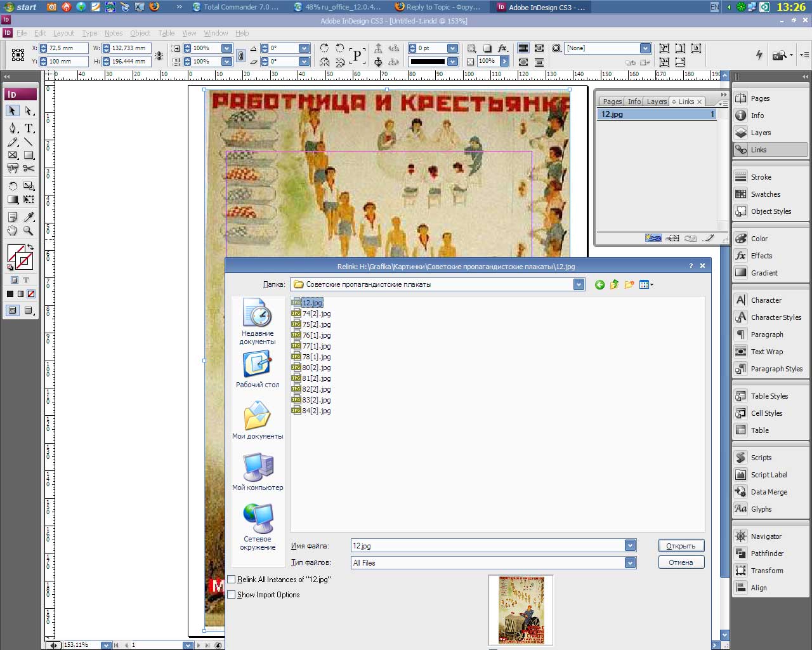Open the Object menu
The height and width of the screenshot is (650, 812).
140,33
